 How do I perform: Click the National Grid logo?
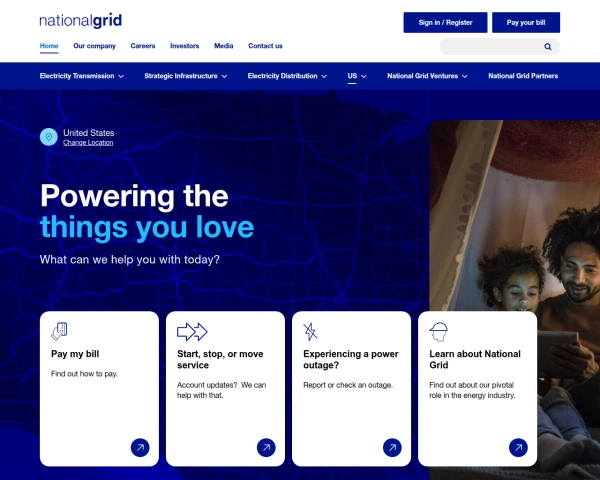click(x=81, y=21)
